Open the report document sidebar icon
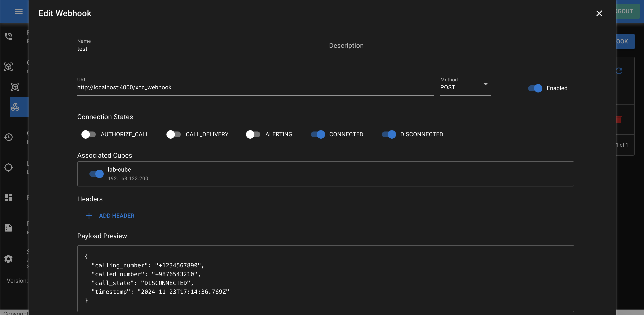Screen dimensions: 644x315 click(8, 228)
